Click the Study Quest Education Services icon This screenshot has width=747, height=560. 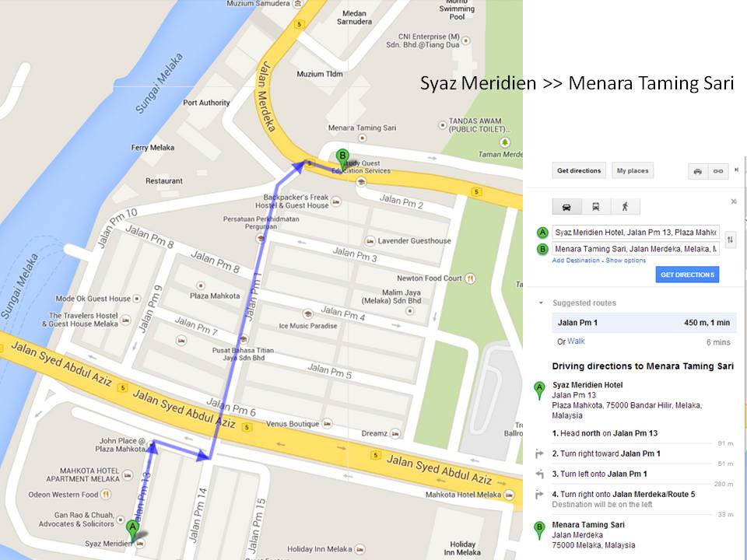pos(361,181)
